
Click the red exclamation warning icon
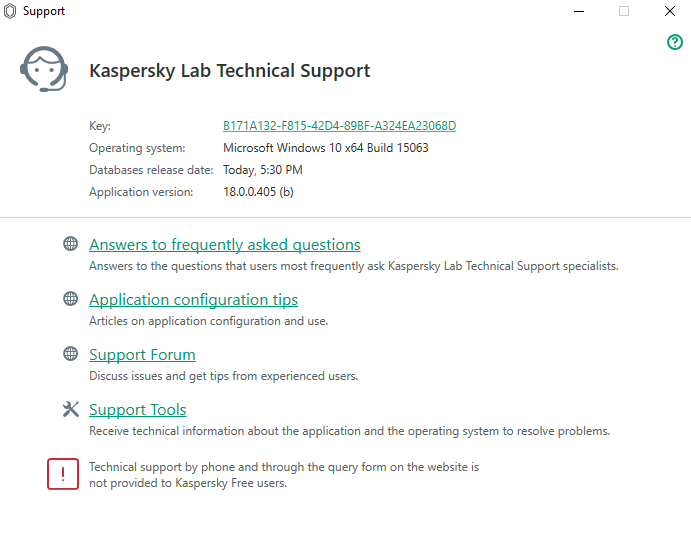(x=63, y=474)
